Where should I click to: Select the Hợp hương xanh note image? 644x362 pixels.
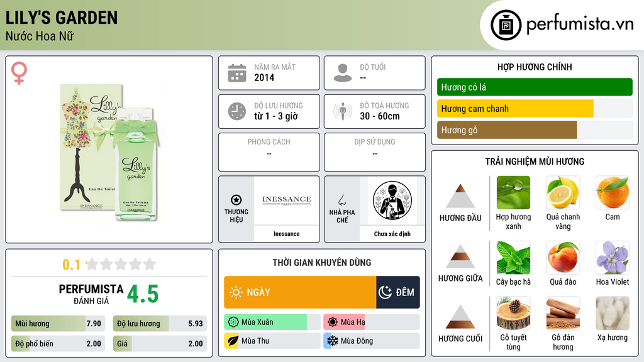click(x=513, y=192)
